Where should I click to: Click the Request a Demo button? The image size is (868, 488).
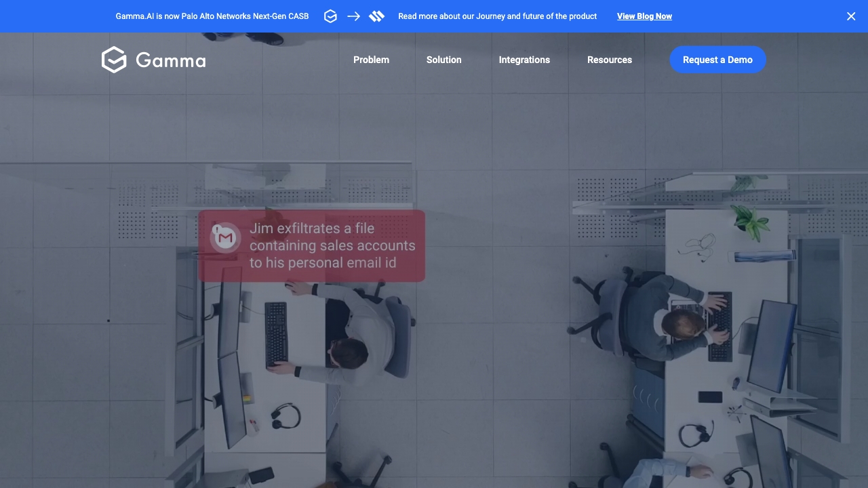click(717, 60)
